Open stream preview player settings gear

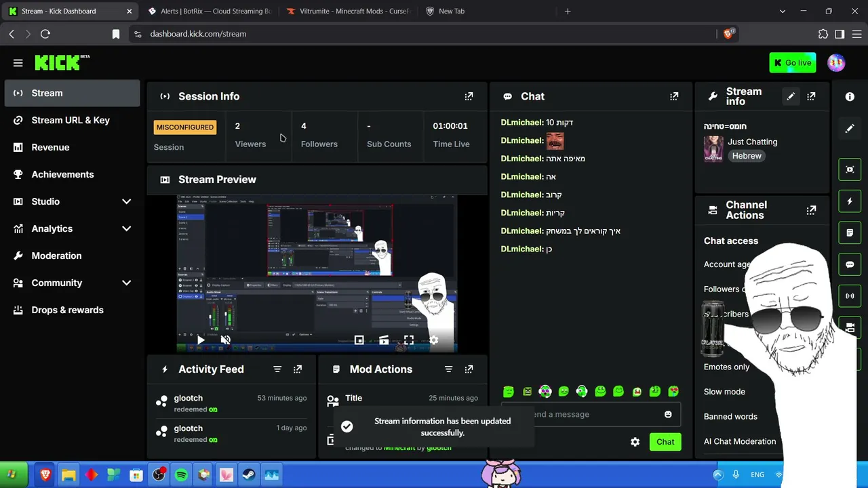(434, 340)
